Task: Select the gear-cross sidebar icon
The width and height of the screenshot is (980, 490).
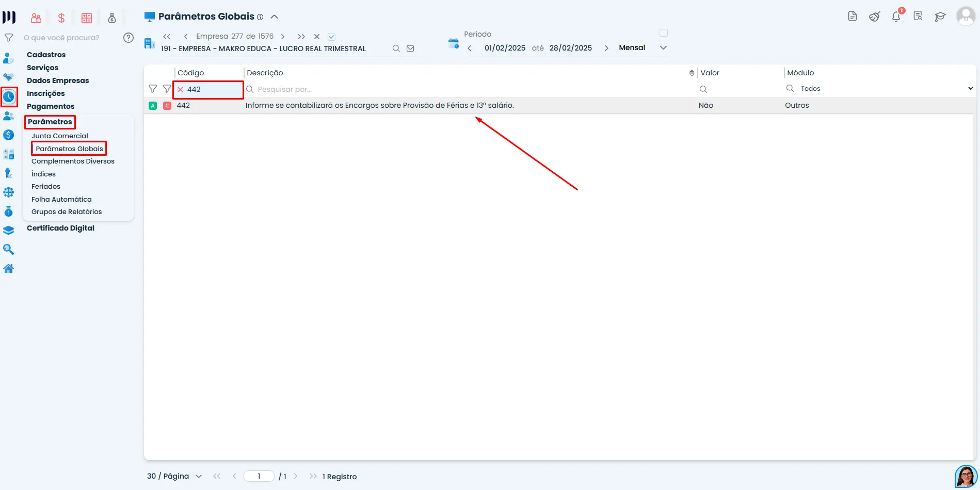Action: pyautogui.click(x=9, y=192)
